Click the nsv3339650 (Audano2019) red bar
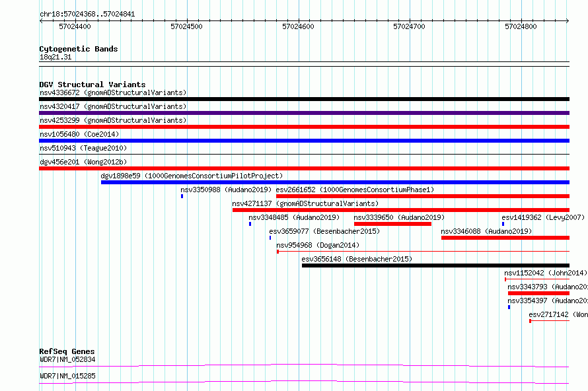This screenshot has width=588, height=391. click(x=392, y=224)
